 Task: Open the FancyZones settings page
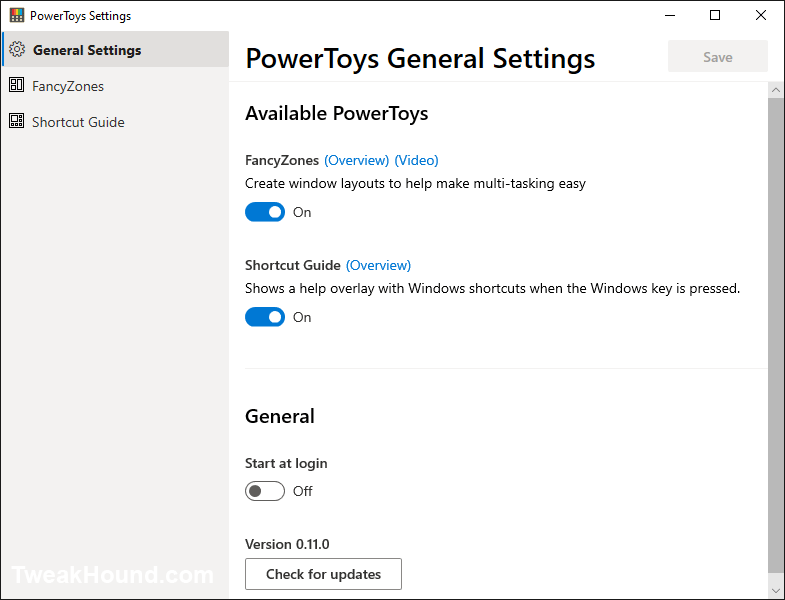115,86
